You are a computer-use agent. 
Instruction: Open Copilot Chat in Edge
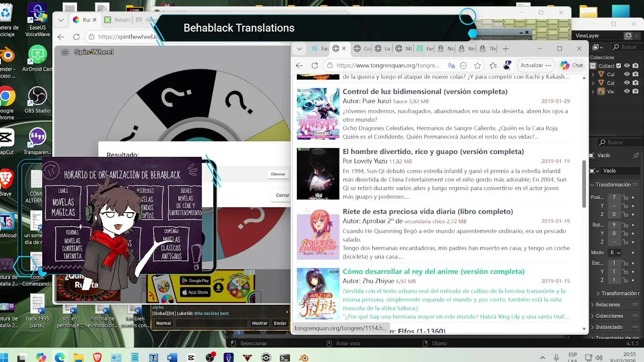point(572,65)
